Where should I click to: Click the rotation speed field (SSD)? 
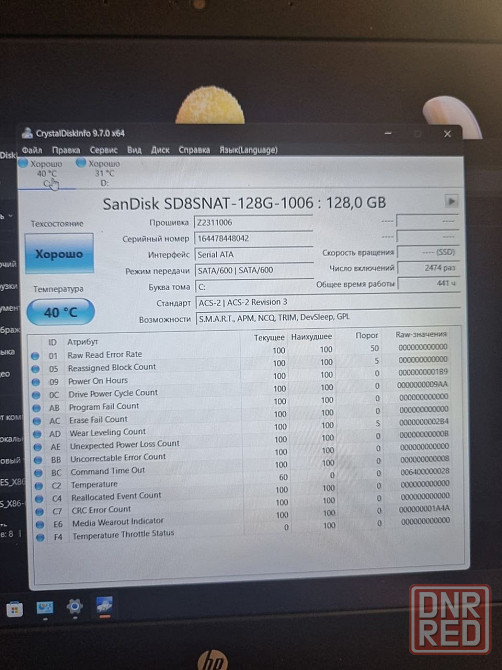pyautogui.click(x=428, y=253)
